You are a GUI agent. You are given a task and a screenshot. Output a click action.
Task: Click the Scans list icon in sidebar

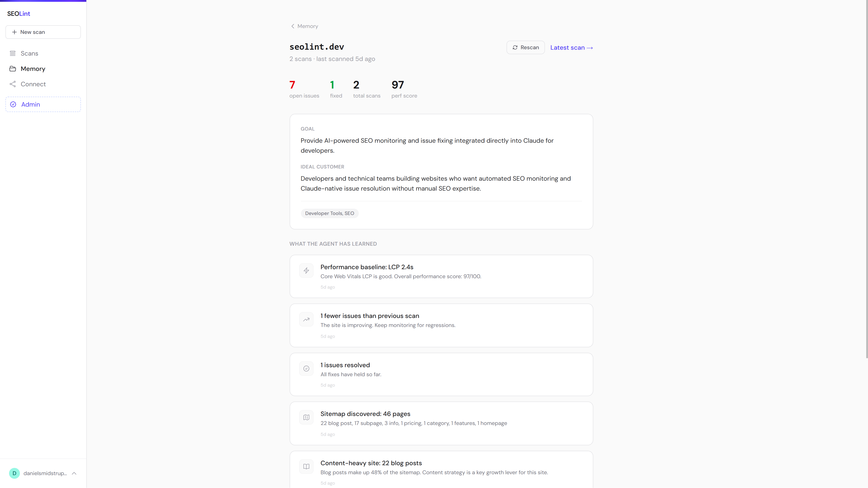click(13, 53)
